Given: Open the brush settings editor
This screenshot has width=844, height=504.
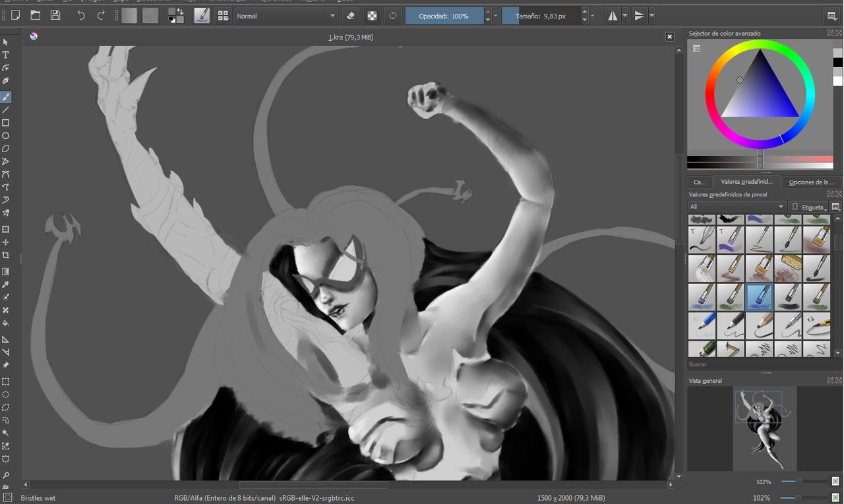Looking at the screenshot, I should [x=202, y=15].
